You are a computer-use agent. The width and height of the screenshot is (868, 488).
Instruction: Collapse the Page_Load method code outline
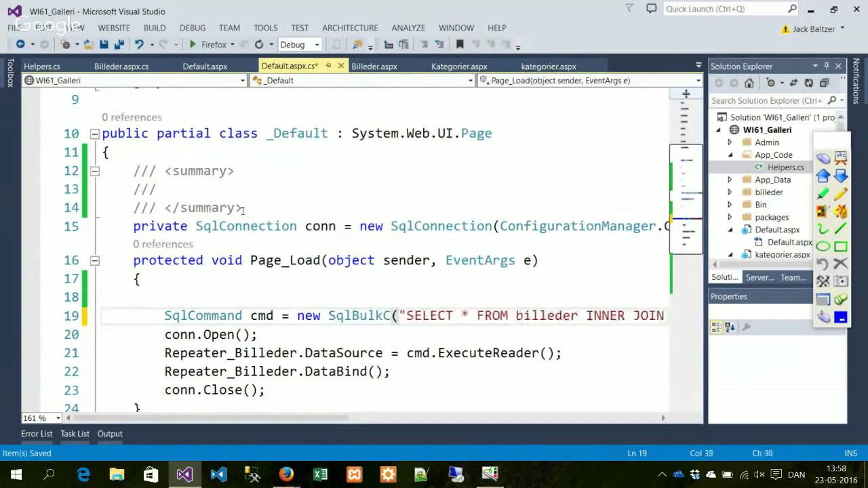tap(94, 260)
